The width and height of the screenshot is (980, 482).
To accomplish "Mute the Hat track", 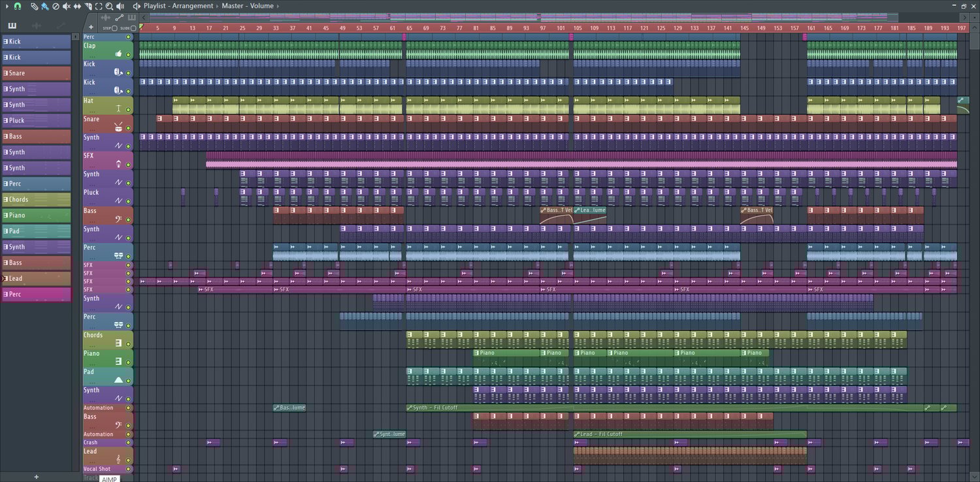I will [129, 110].
